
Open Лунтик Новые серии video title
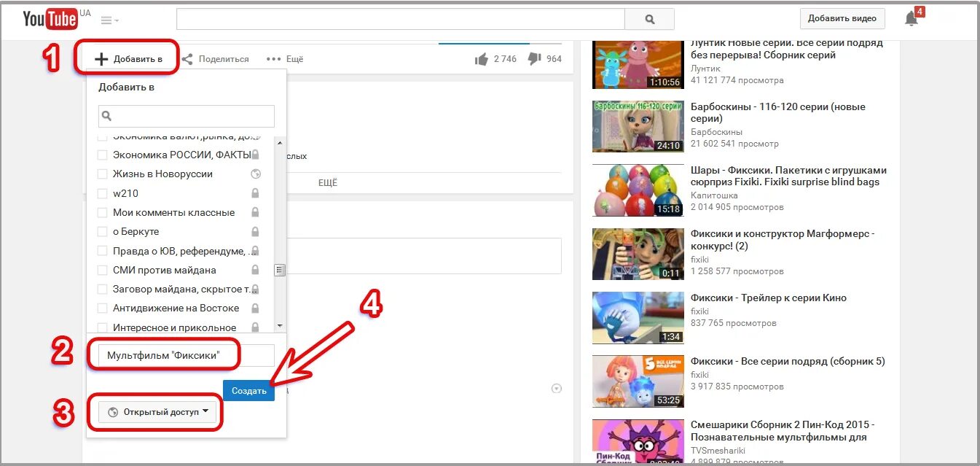787,49
